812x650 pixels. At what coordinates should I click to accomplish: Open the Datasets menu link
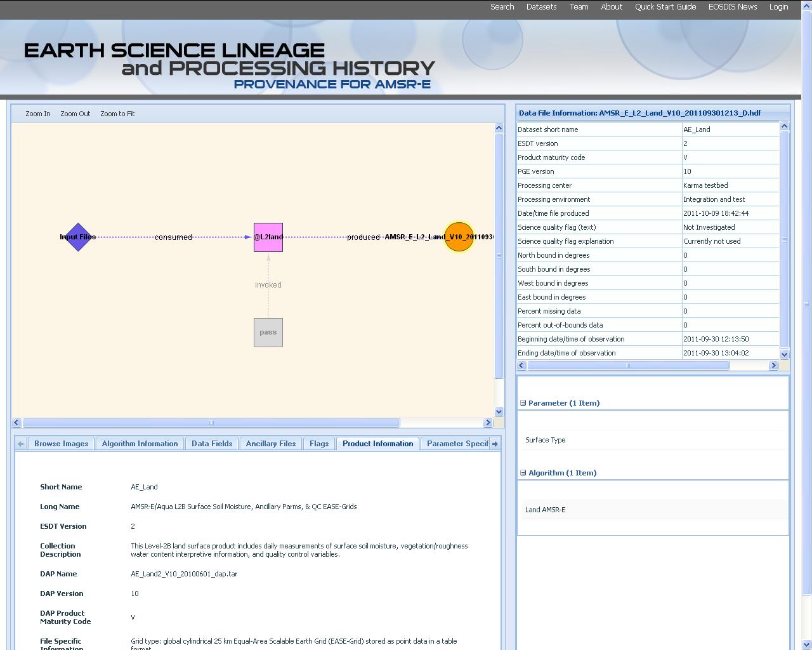coord(542,7)
